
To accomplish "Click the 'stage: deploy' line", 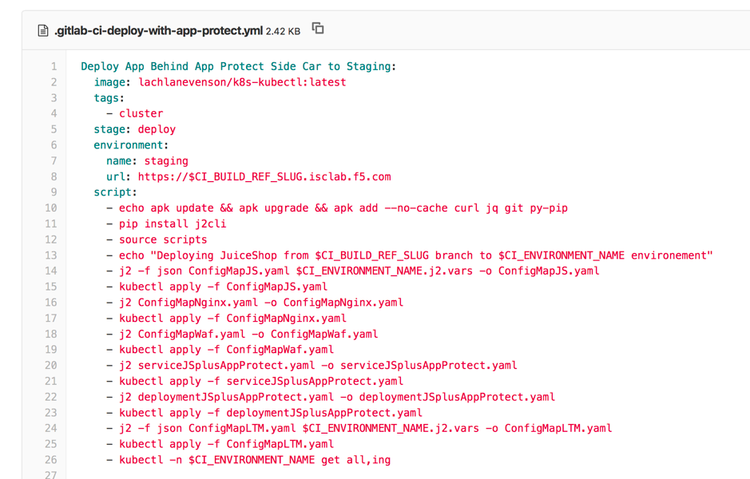I will pos(135,130).
